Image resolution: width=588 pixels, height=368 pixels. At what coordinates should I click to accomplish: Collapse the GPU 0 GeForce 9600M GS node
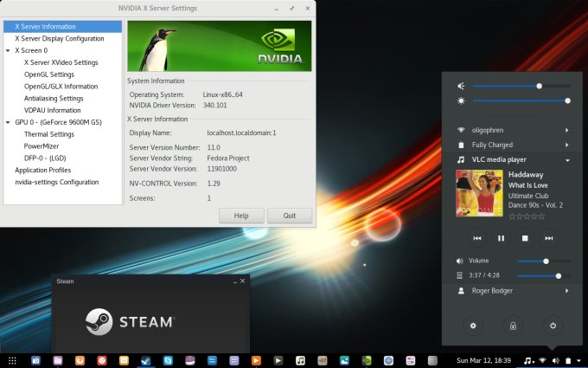click(x=8, y=122)
